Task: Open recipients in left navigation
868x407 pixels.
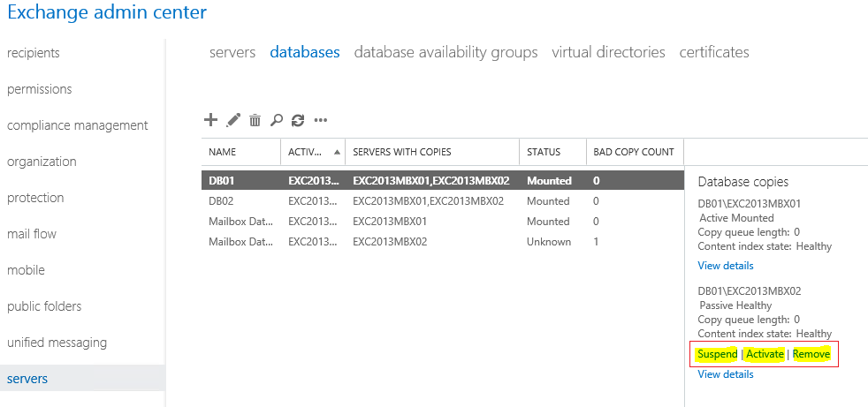Action: 34,53
